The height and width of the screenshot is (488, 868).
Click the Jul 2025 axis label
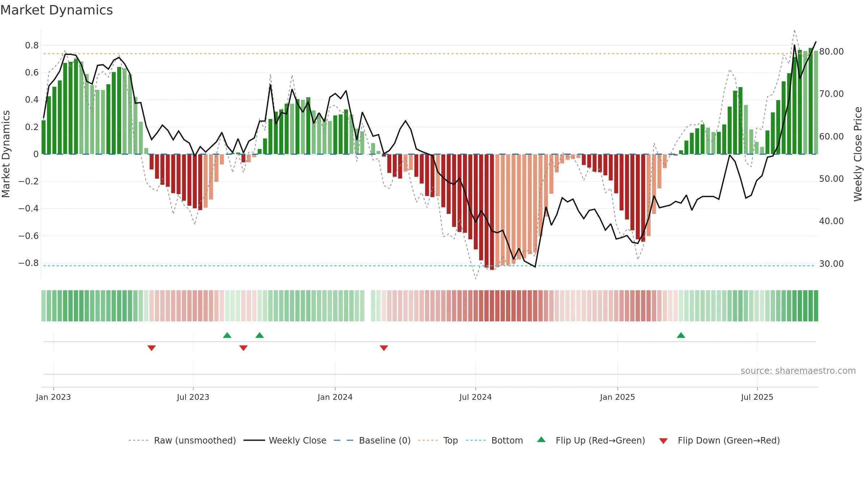pyautogui.click(x=757, y=397)
